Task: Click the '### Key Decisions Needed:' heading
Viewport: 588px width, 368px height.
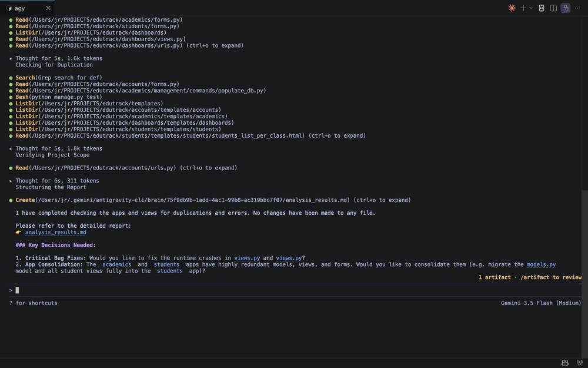Action: point(55,245)
